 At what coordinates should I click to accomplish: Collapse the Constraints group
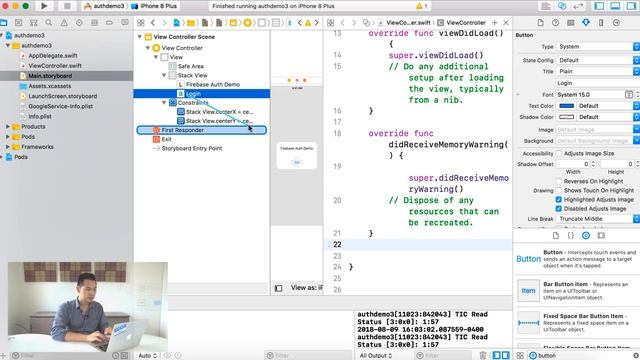coord(164,103)
